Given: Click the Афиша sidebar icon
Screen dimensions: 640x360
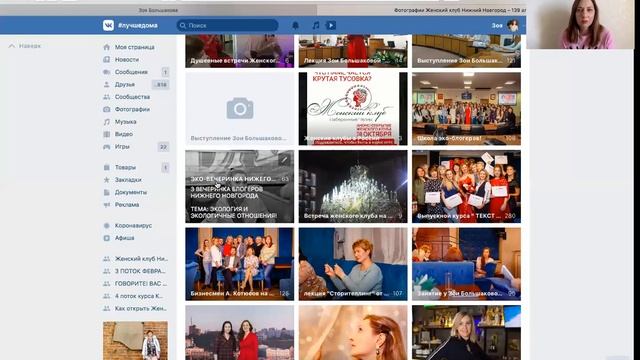Looking at the screenshot, I should [107, 238].
